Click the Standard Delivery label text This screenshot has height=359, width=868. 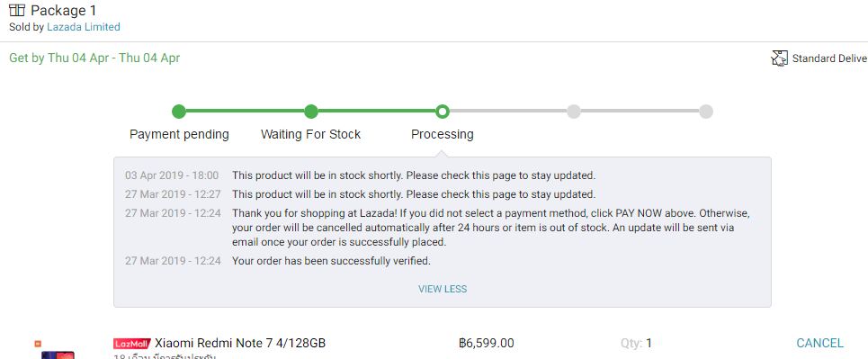pos(830,58)
